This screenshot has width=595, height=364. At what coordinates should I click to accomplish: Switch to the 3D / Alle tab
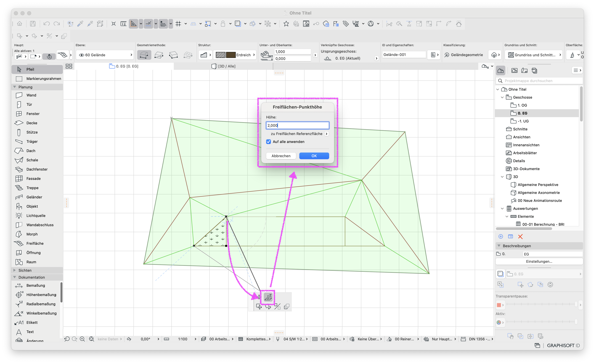pyautogui.click(x=223, y=66)
